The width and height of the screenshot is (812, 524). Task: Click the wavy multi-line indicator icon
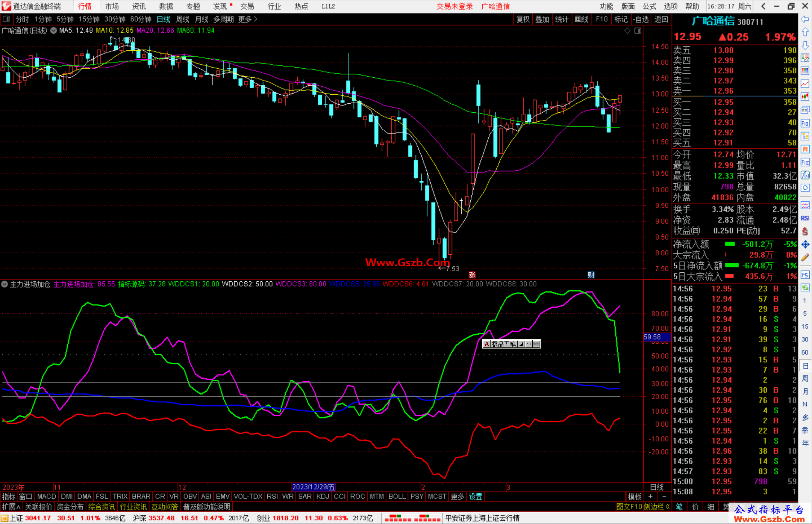coord(805,205)
